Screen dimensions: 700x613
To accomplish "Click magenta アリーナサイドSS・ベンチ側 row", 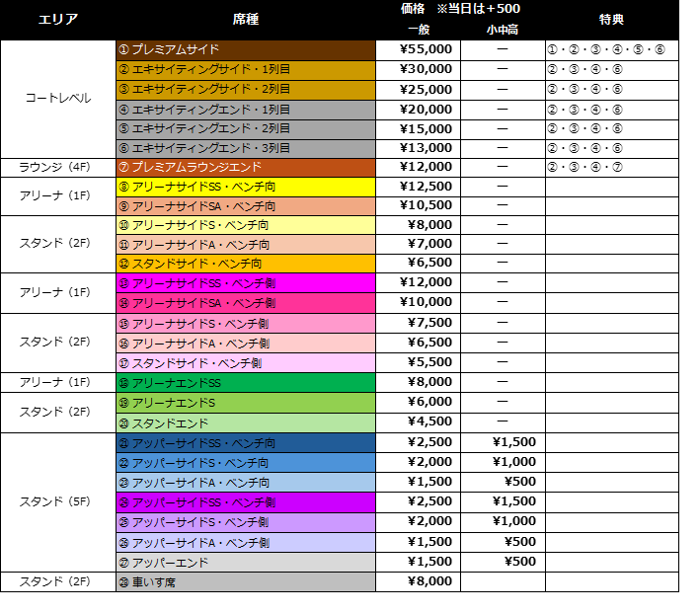I will click(x=246, y=283).
